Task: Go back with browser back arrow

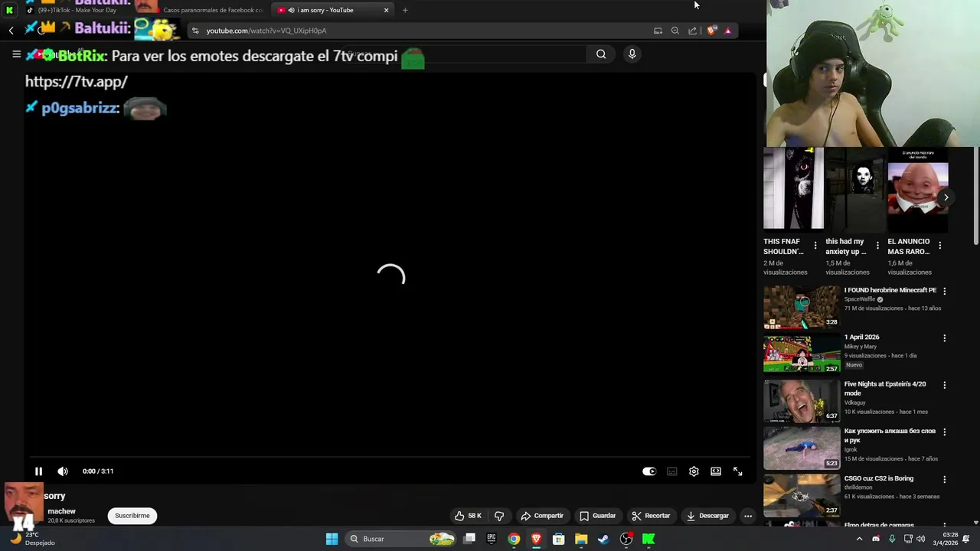Action: (11, 31)
